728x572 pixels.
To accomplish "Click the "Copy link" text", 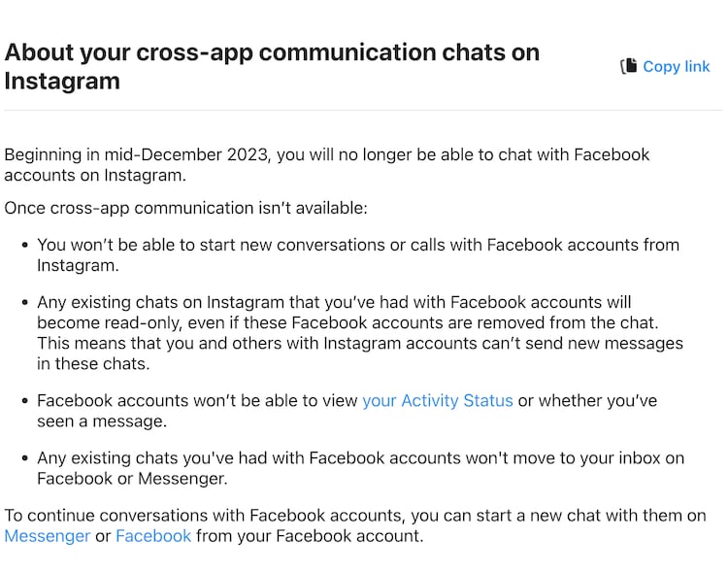I will pos(676,66).
